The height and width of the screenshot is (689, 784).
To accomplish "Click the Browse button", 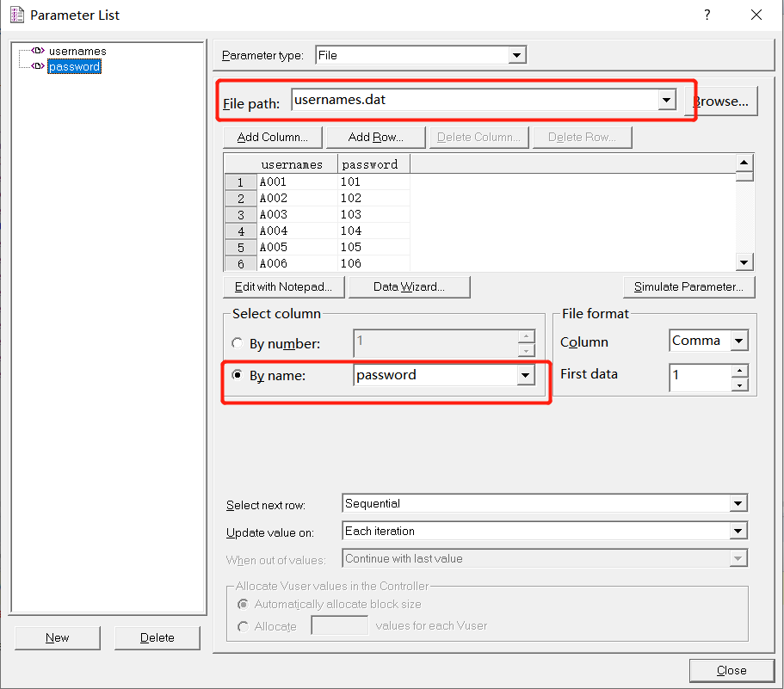I will (722, 100).
